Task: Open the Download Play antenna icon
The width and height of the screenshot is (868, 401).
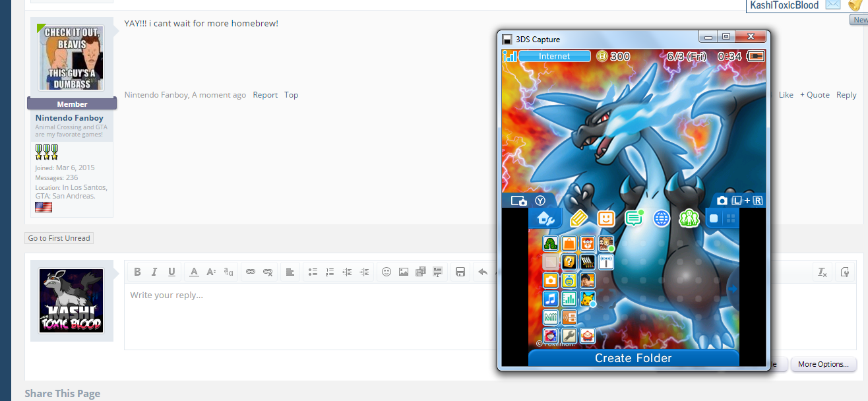Action: pos(606,262)
